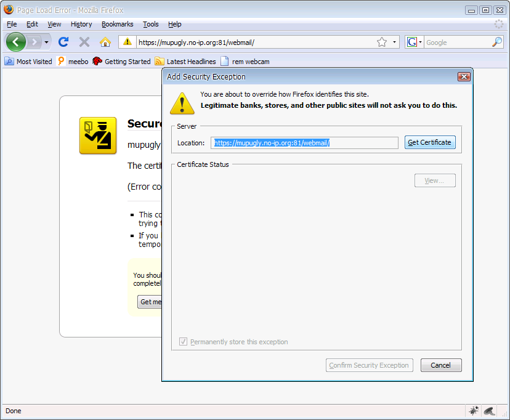Screen dimensions: 510x420
Task: Open the Most Visited bookmarks folder
Action: tap(28, 62)
